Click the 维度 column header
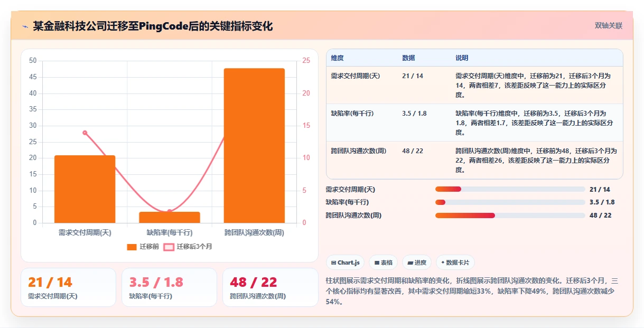The width and height of the screenshot is (644, 328). pyautogui.click(x=337, y=58)
